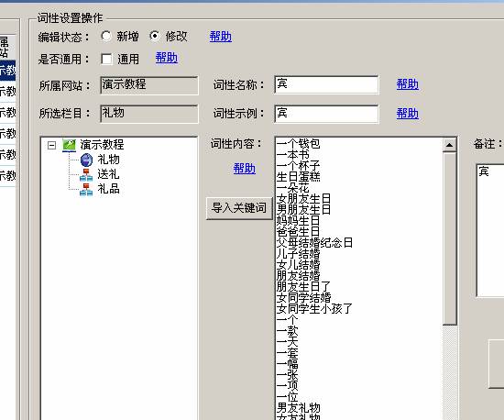
Task: Select the 新增 radio button
Action: pos(105,36)
